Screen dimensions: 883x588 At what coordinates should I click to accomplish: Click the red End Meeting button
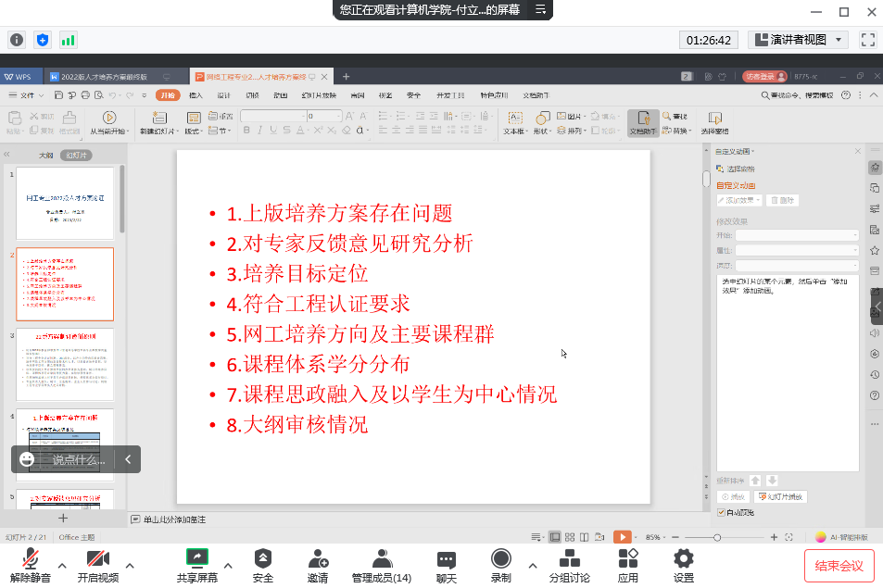839,565
